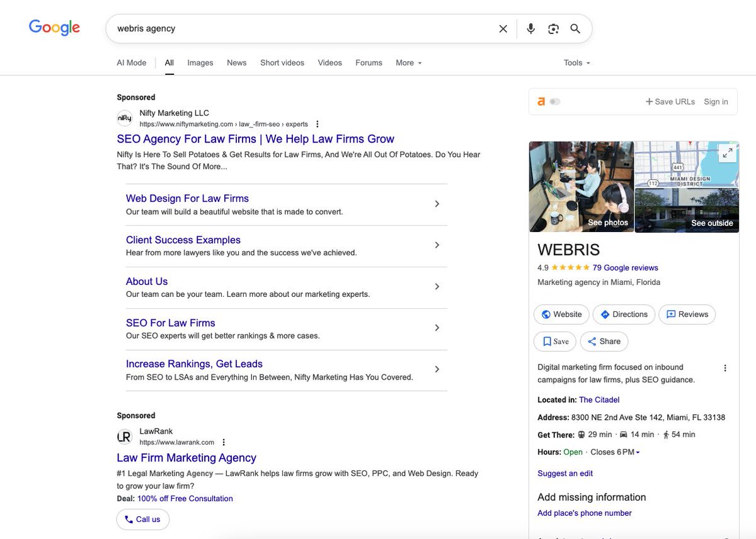756x539 pixels.
Task: Click Add place's phone number
Action: (585, 513)
